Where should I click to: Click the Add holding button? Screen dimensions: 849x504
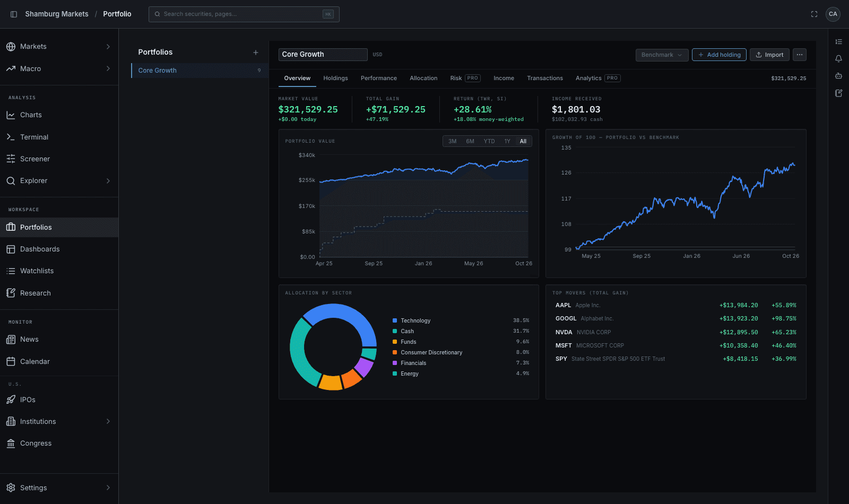click(x=719, y=55)
